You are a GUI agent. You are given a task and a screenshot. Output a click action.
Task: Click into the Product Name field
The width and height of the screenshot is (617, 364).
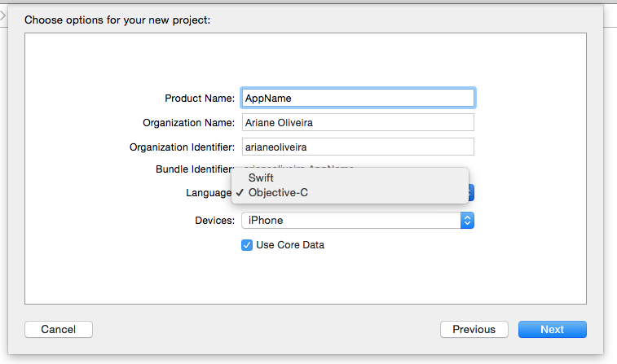(357, 98)
